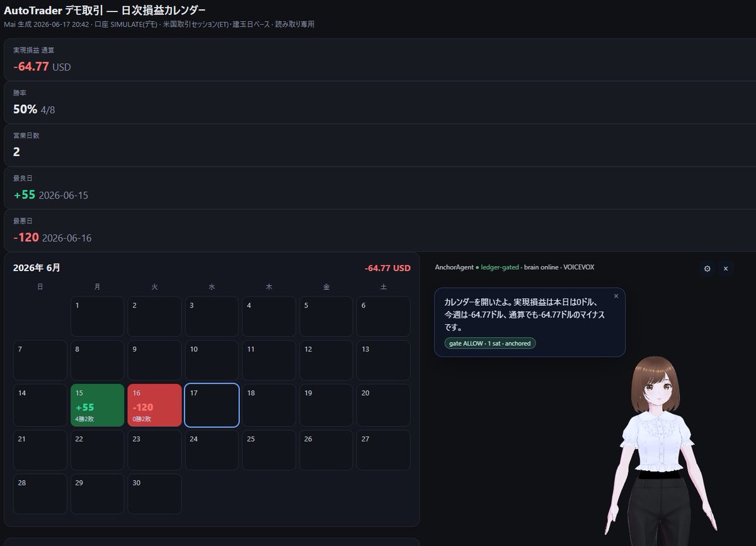
Task: Open the 実現損益 通算 summary card
Action: 380,59
